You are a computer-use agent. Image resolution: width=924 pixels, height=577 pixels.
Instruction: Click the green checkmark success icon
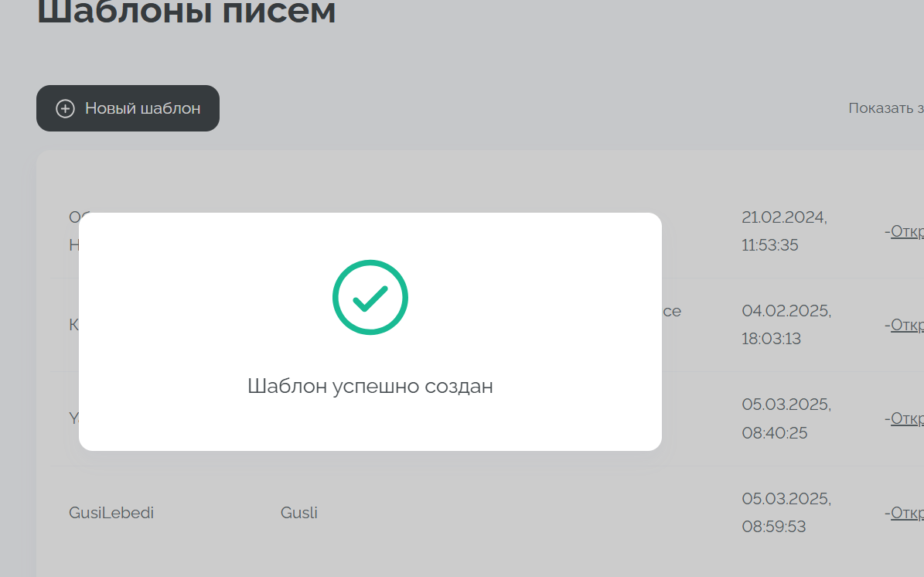coord(370,298)
